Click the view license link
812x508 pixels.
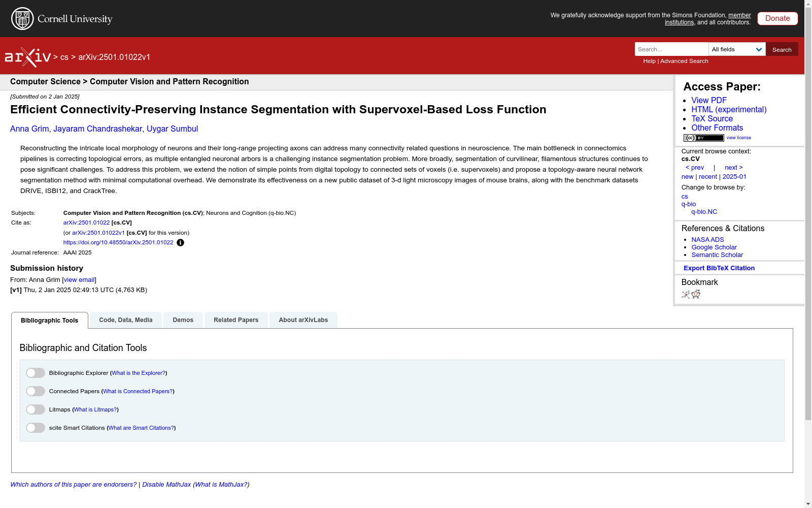point(739,138)
